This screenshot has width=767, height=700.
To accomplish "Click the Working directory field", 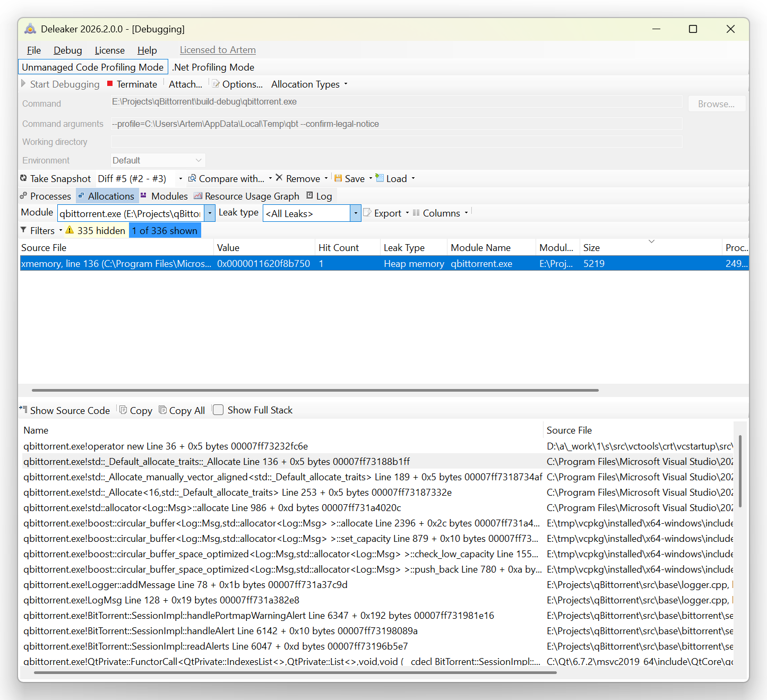I will click(397, 142).
